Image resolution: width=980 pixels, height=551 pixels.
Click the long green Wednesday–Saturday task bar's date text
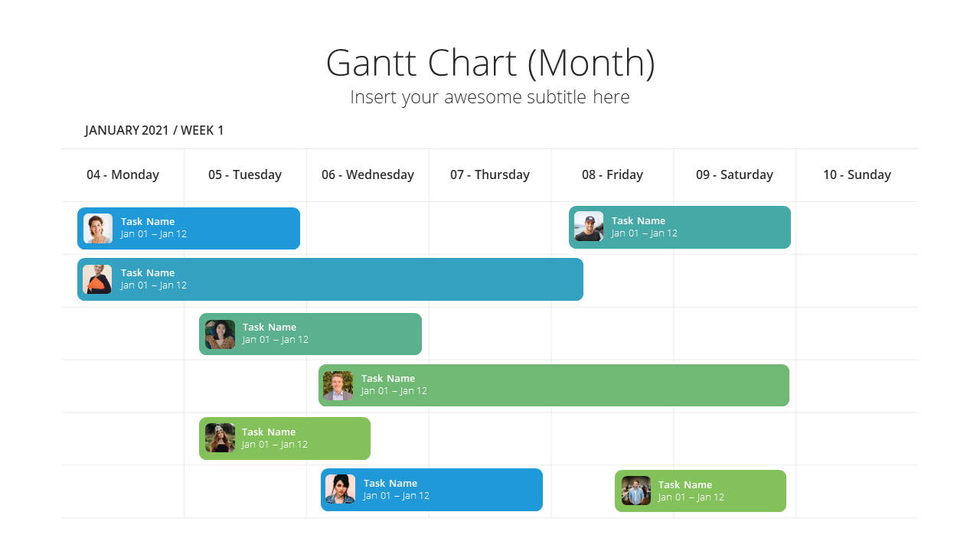pos(394,391)
